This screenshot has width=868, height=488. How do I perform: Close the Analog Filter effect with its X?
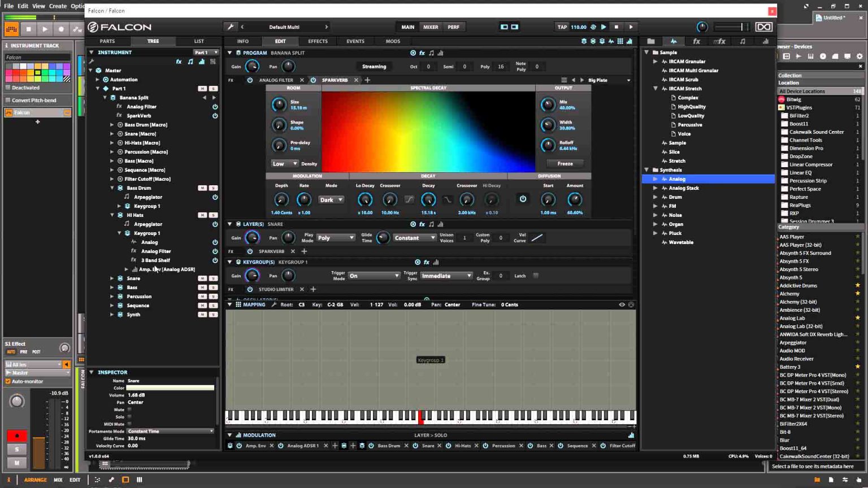pyautogui.click(x=302, y=80)
